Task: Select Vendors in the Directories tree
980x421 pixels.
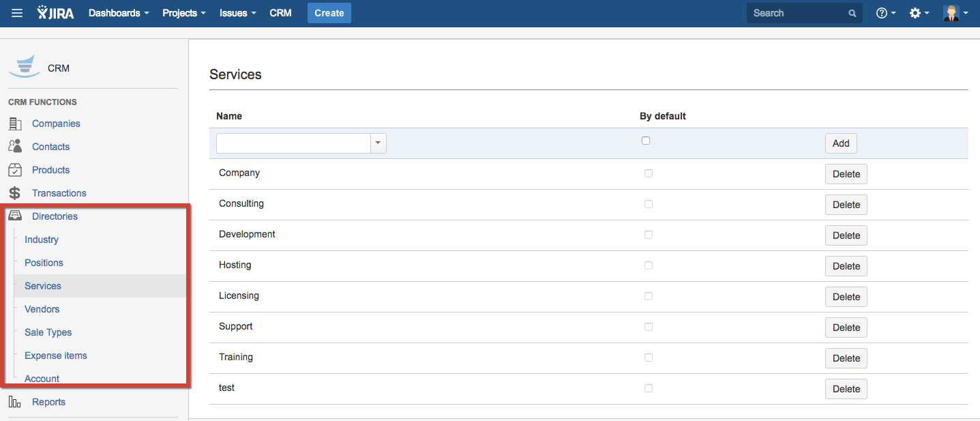Action: (x=42, y=309)
